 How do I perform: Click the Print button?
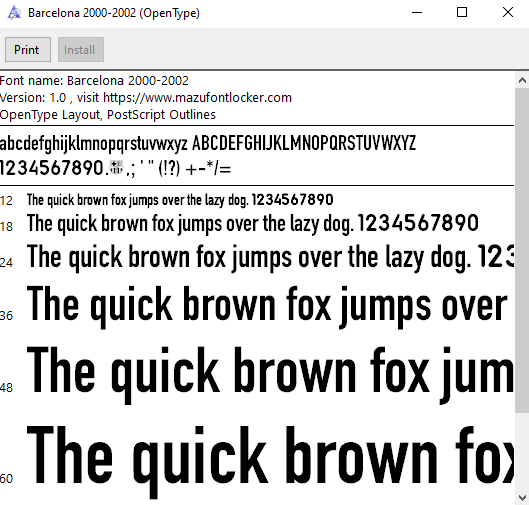pyautogui.click(x=28, y=50)
